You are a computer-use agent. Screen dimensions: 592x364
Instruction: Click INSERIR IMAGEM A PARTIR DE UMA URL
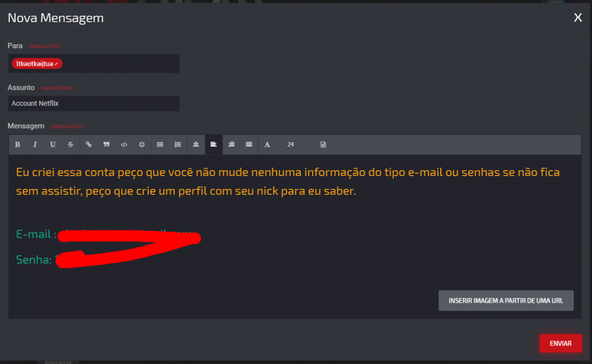click(506, 300)
